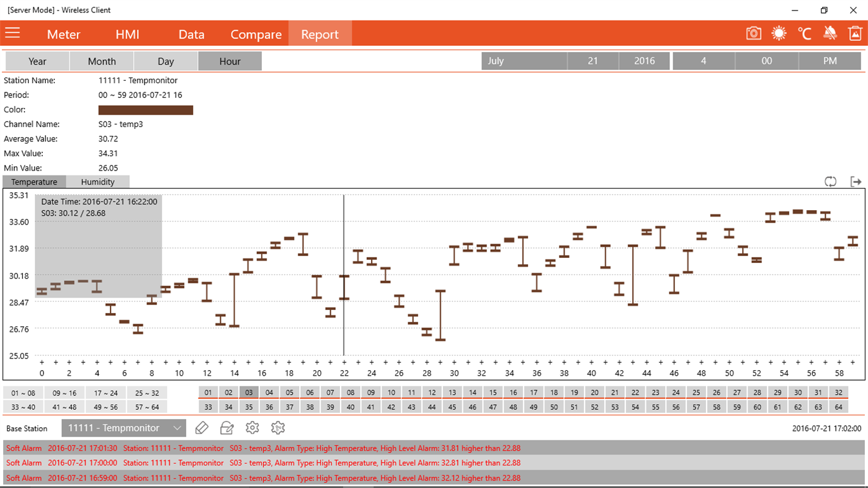Open the Data tab
Image resolution: width=868 pixels, height=488 pixels.
[x=191, y=34]
